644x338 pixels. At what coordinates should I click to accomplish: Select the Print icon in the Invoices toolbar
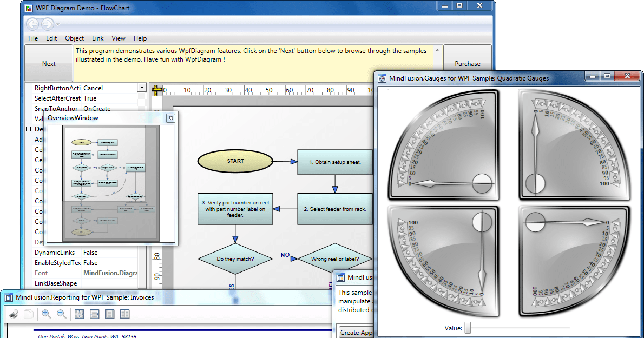tap(14, 314)
